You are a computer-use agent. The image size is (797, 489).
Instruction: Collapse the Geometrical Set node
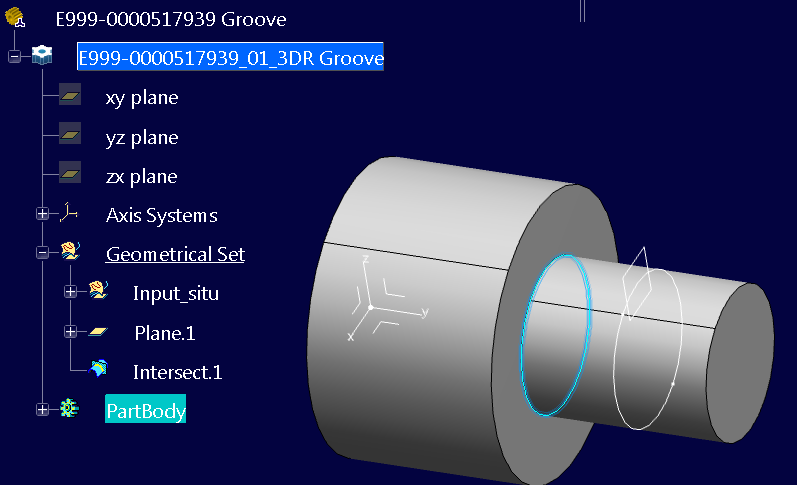pos(43,252)
